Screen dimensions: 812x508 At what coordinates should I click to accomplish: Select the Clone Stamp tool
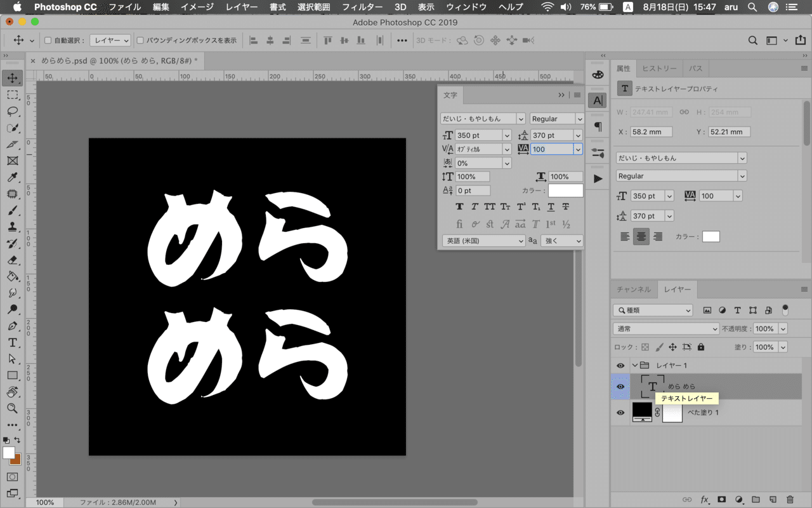click(12, 227)
